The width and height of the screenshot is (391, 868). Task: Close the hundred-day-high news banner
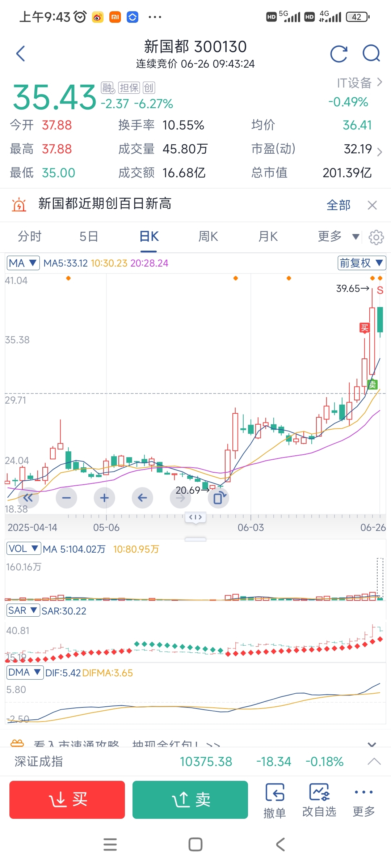coord(372,205)
